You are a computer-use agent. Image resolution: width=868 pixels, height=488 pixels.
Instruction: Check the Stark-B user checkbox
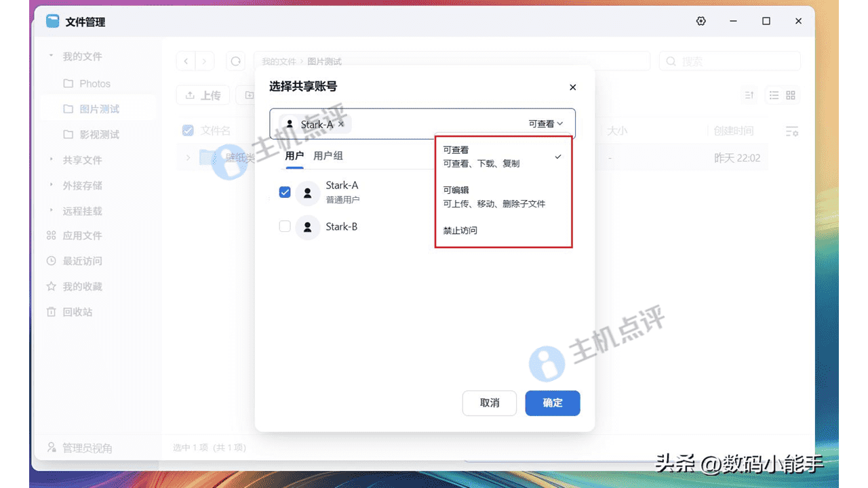point(285,226)
